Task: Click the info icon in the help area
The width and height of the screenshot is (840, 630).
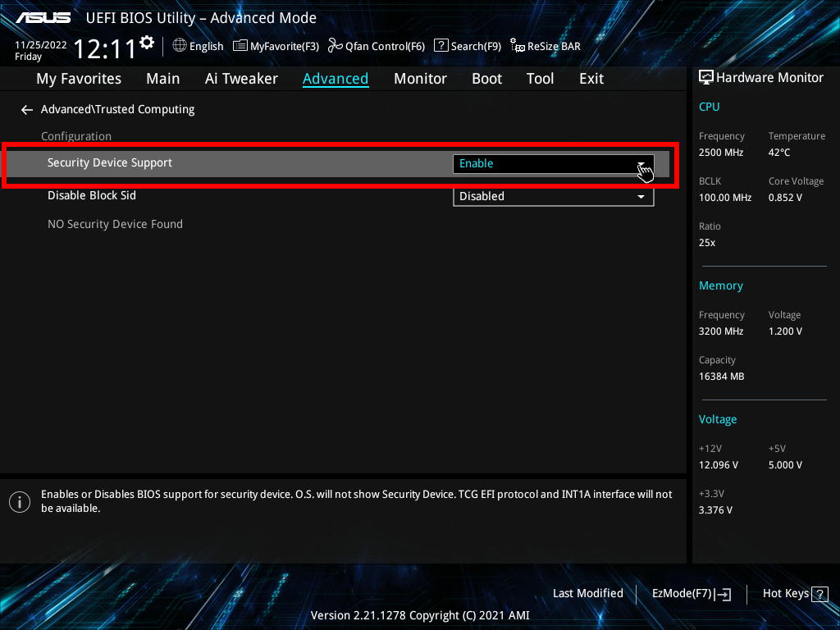Action: pos(20,502)
